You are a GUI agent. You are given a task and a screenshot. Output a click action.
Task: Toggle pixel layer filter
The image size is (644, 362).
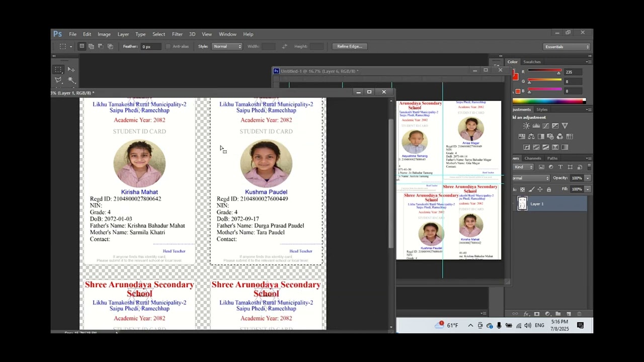[541, 167]
